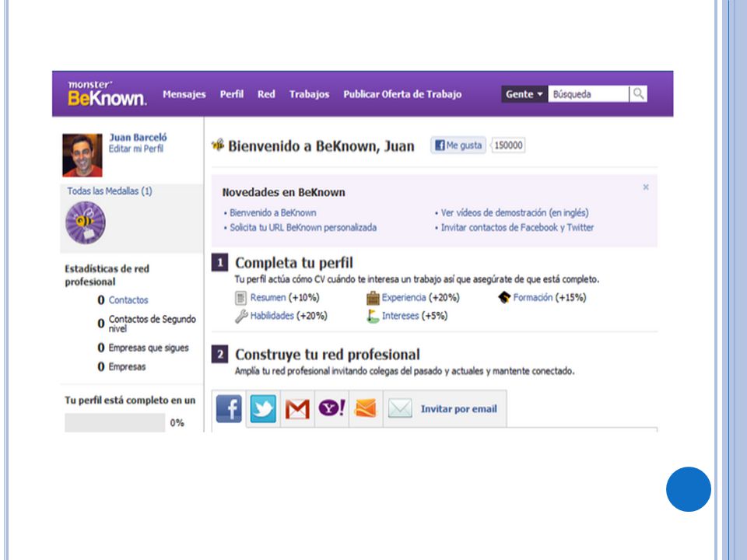The image size is (747, 560).
Task: Open the Red menu
Action: (266, 94)
